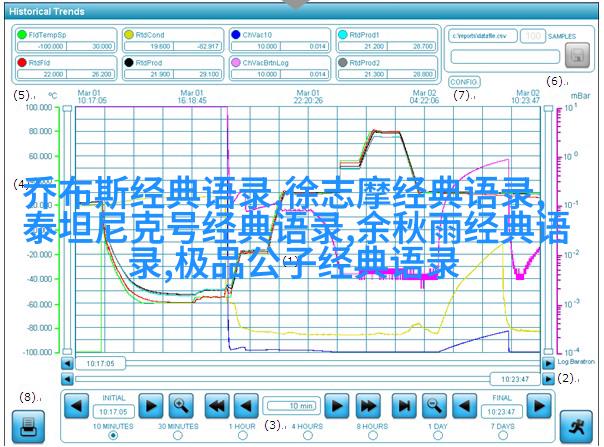This screenshot has height=447, width=604.
Task: Click the fast rewind double arrow
Action: pyautogui.click(x=217, y=406)
